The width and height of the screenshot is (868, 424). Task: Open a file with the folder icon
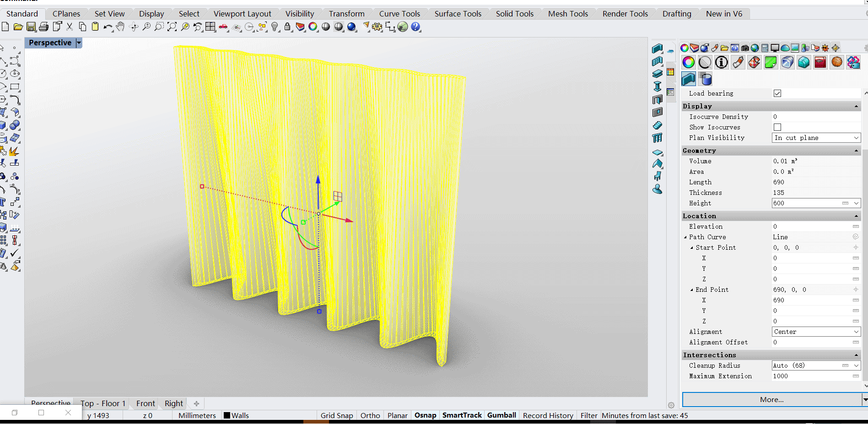pos(18,27)
